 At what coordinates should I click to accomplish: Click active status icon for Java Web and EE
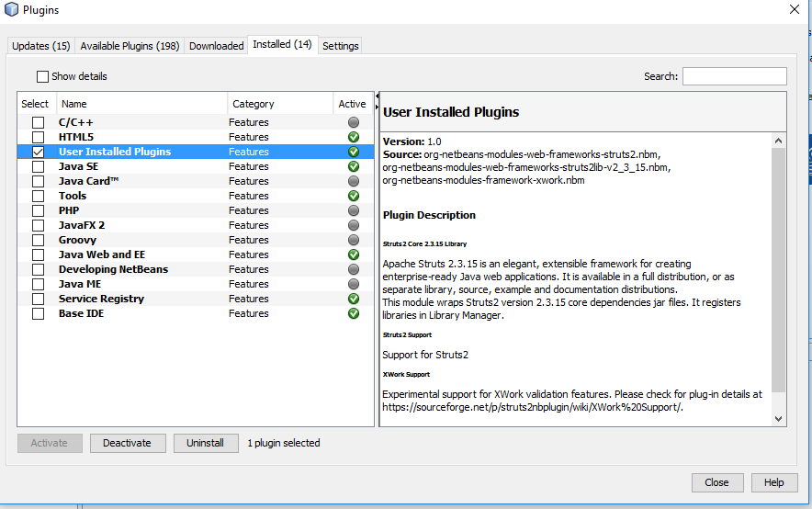pyautogui.click(x=354, y=254)
